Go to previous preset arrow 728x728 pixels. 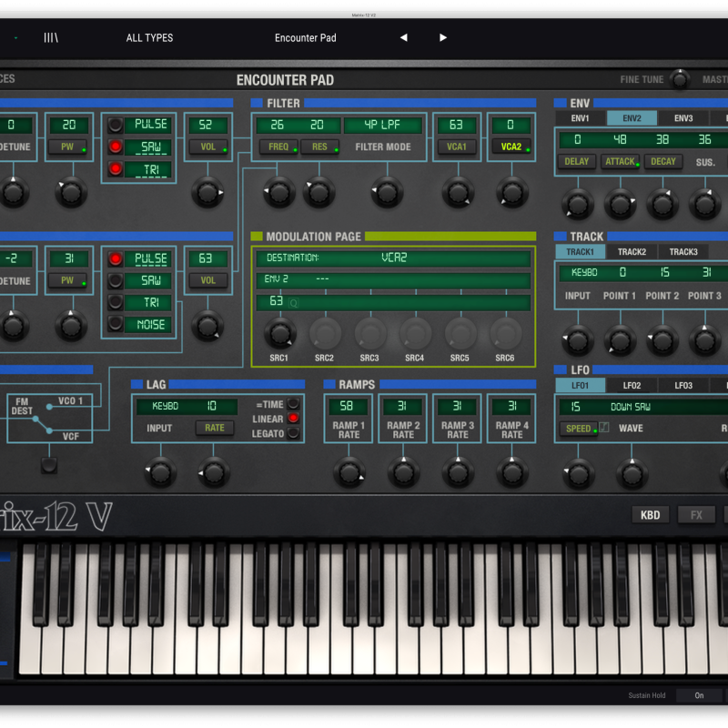[403, 37]
